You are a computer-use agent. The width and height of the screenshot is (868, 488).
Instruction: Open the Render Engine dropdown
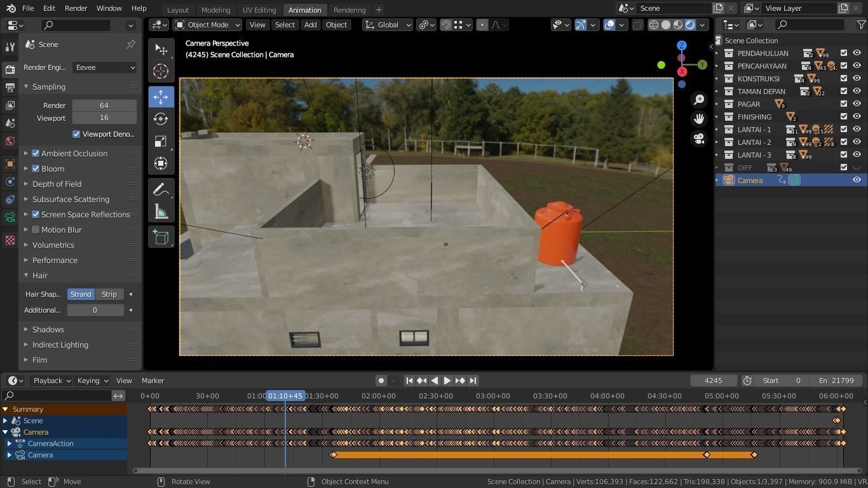coord(105,67)
